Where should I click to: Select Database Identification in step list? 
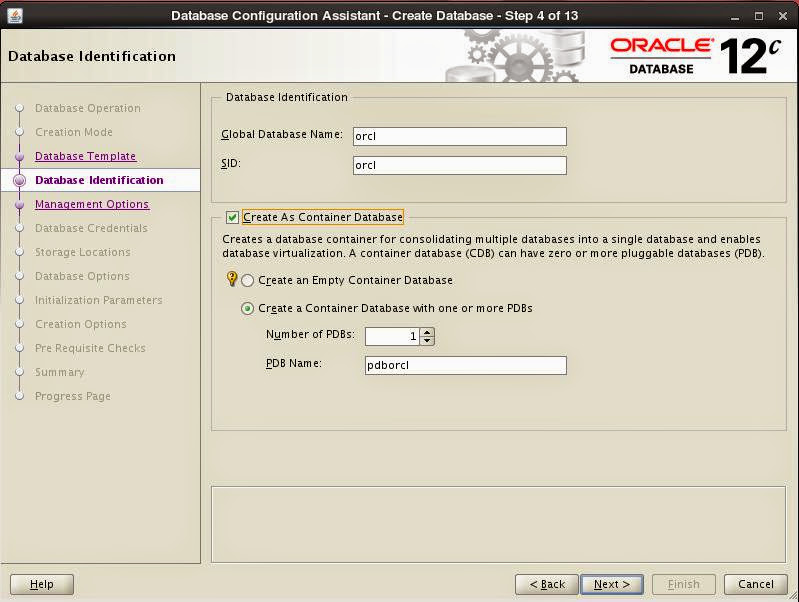tap(99, 180)
